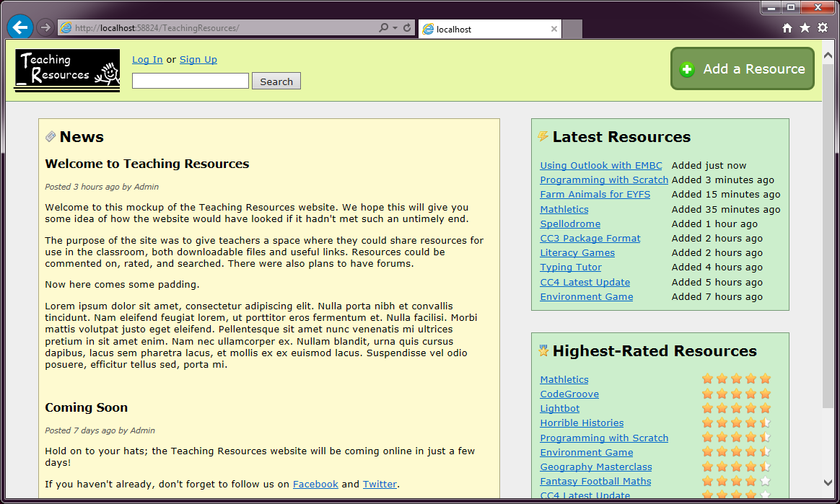Open the Lightbot link
Image resolution: width=840 pixels, height=504 pixels.
pyautogui.click(x=560, y=408)
